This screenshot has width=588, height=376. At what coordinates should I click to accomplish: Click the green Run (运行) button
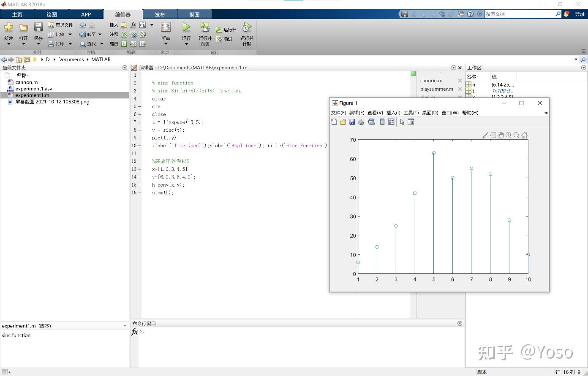186,28
